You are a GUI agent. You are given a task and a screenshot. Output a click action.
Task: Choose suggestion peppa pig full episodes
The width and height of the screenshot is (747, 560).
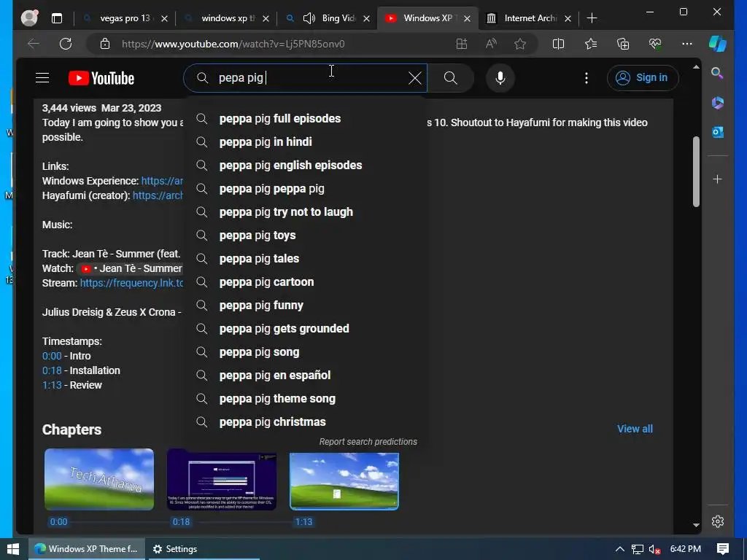coord(306,119)
